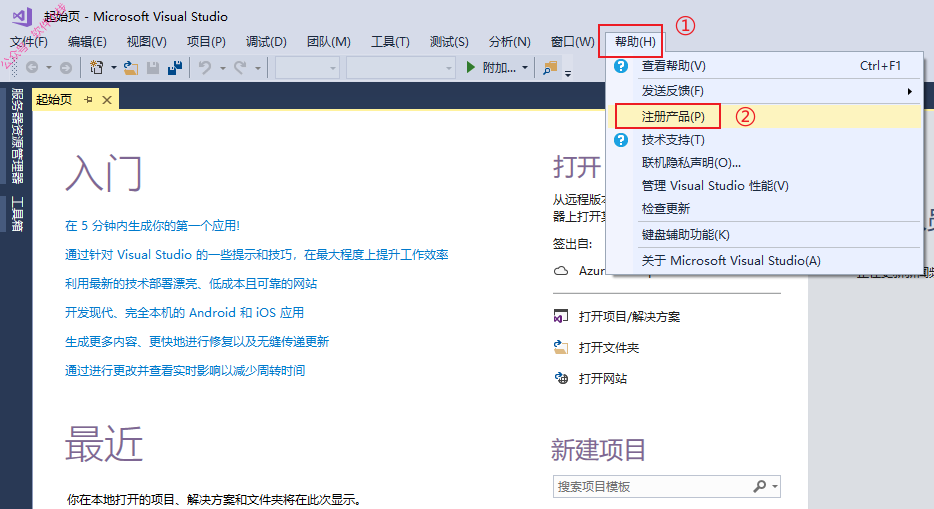
Task: Click the navigate backward arrow icon
Action: tap(32, 68)
